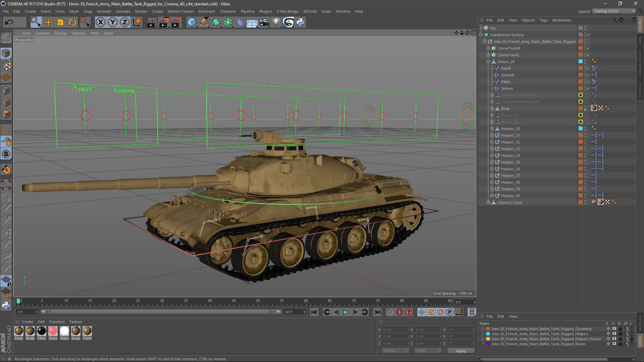
Task: Enable Texture mode in left palette
Action: pos(6,66)
